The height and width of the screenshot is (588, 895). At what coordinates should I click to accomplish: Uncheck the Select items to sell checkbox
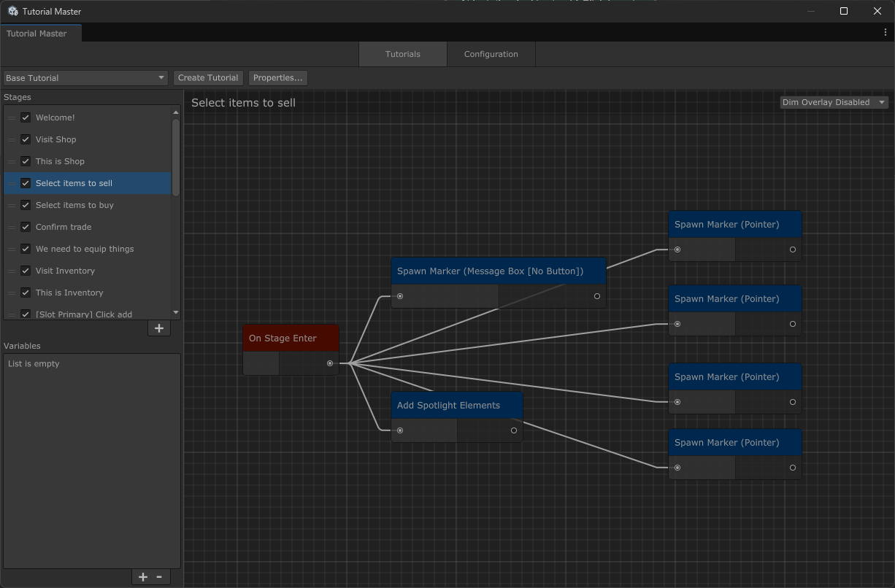[26, 183]
